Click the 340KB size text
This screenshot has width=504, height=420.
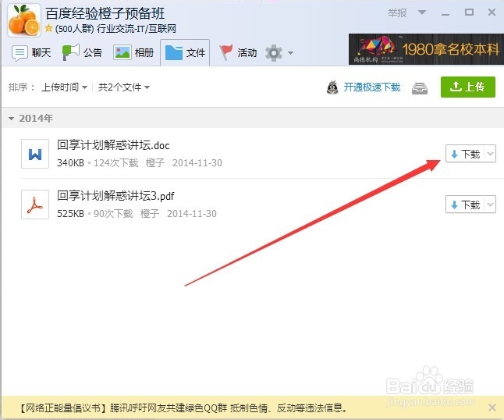(70, 163)
